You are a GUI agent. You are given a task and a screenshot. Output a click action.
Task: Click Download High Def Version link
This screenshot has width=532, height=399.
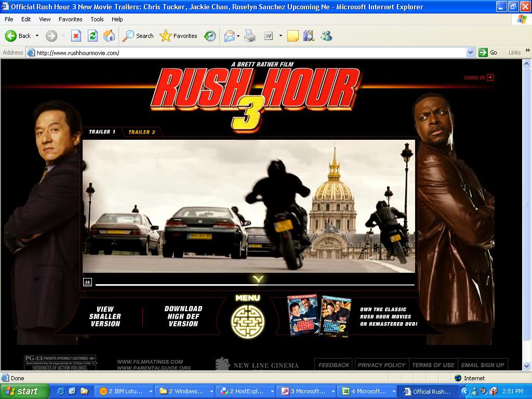183,316
